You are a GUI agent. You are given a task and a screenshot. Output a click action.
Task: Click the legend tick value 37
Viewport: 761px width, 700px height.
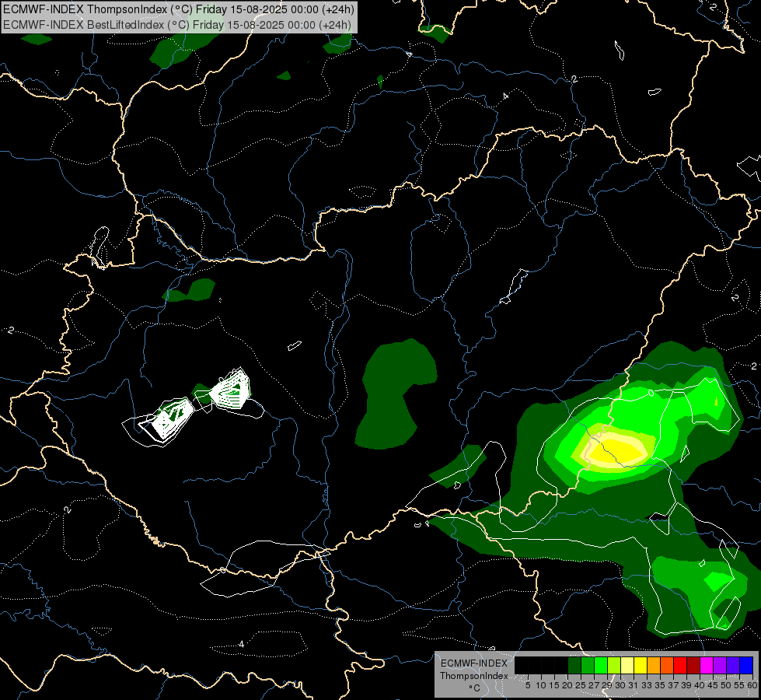coord(674,685)
